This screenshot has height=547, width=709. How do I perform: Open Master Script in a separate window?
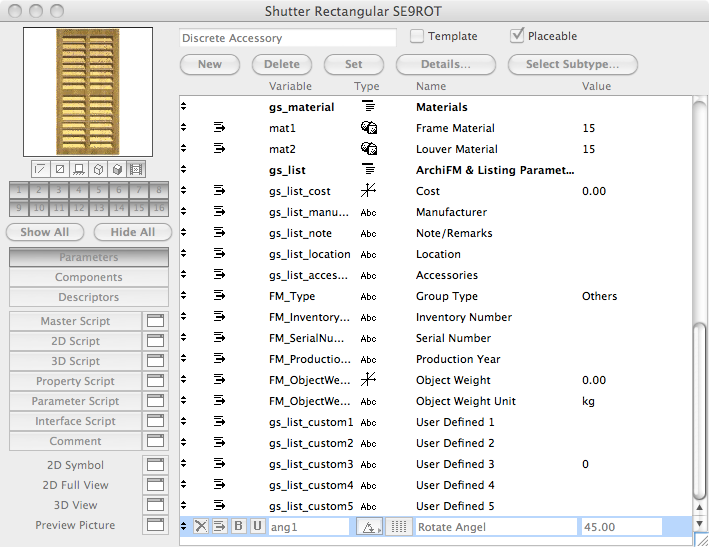(x=155, y=321)
